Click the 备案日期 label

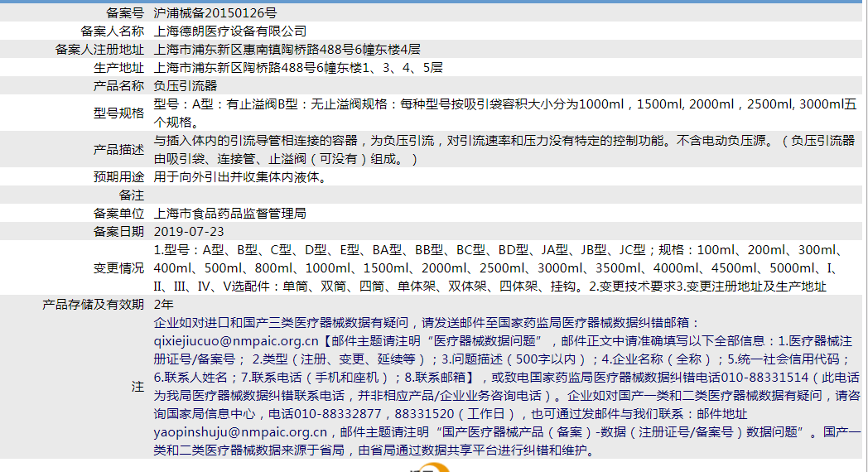tap(119, 232)
